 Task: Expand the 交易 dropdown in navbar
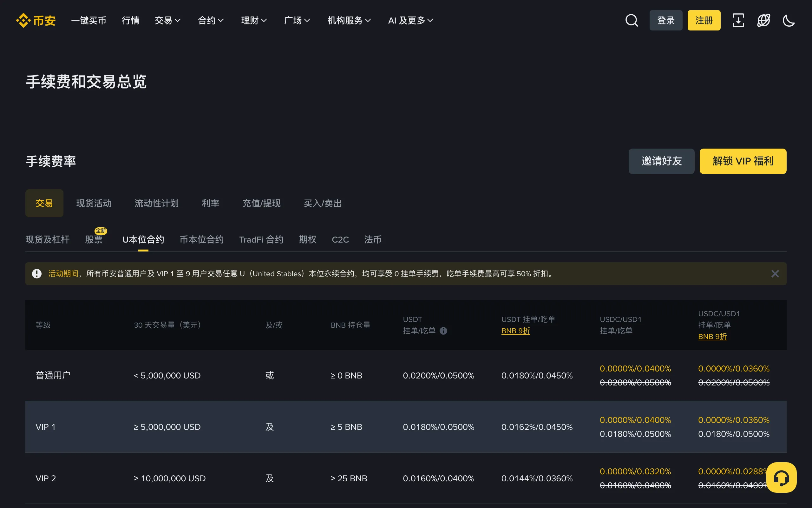[x=168, y=21]
